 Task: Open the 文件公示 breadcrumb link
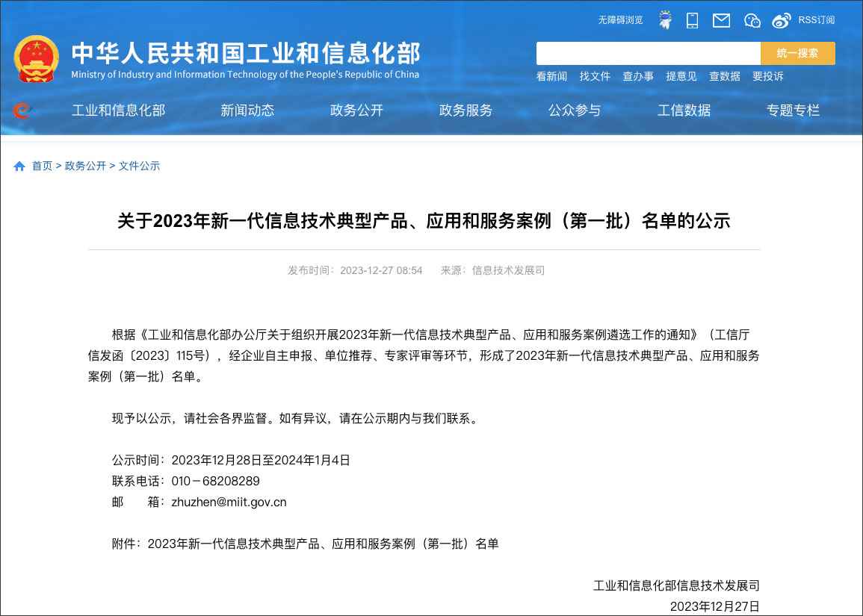tap(138, 166)
